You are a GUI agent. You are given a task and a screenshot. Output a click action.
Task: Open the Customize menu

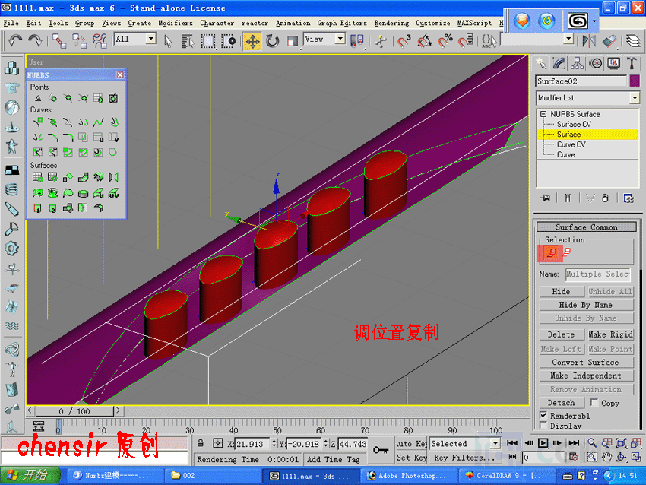(x=433, y=23)
